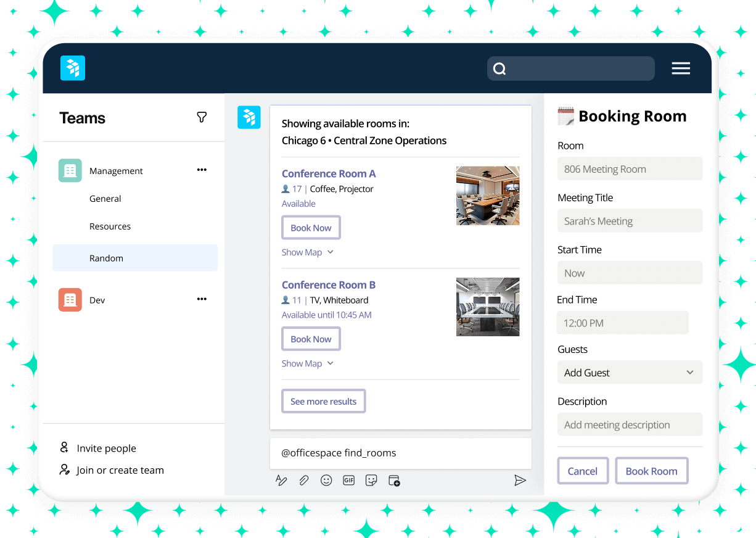
Task: Click the Attach file paperclip icon
Action: tap(304, 480)
